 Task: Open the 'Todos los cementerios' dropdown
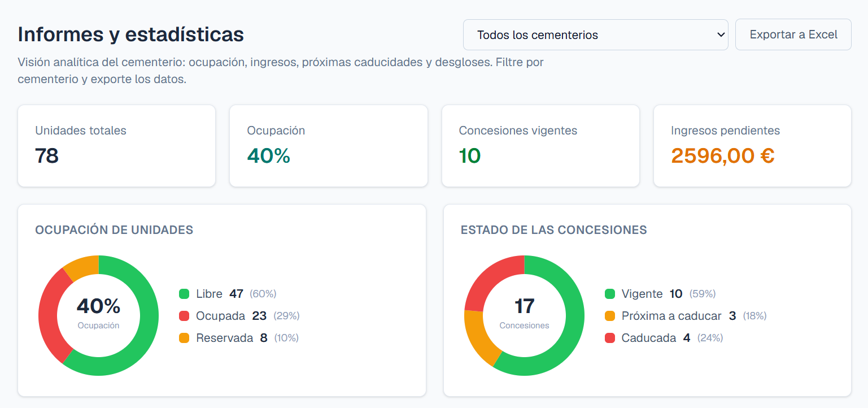coord(595,34)
